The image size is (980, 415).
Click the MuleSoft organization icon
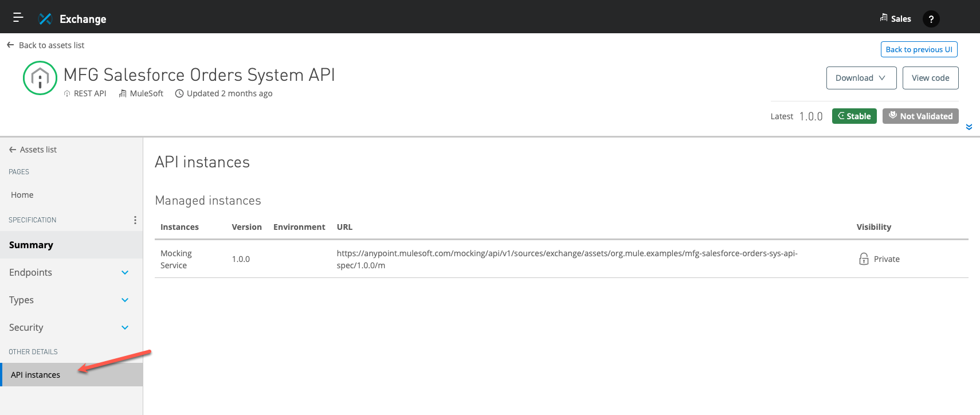tap(123, 93)
